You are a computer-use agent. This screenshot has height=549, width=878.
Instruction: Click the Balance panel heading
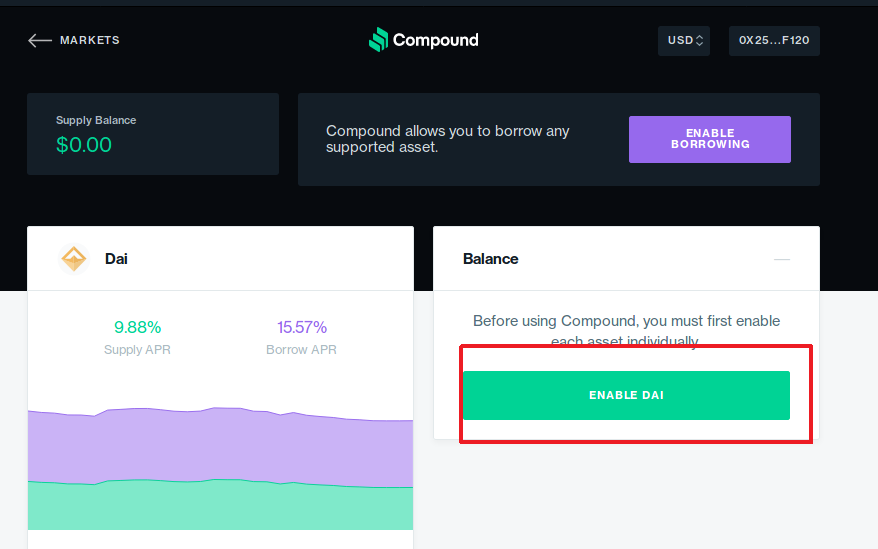pyautogui.click(x=491, y=259)
